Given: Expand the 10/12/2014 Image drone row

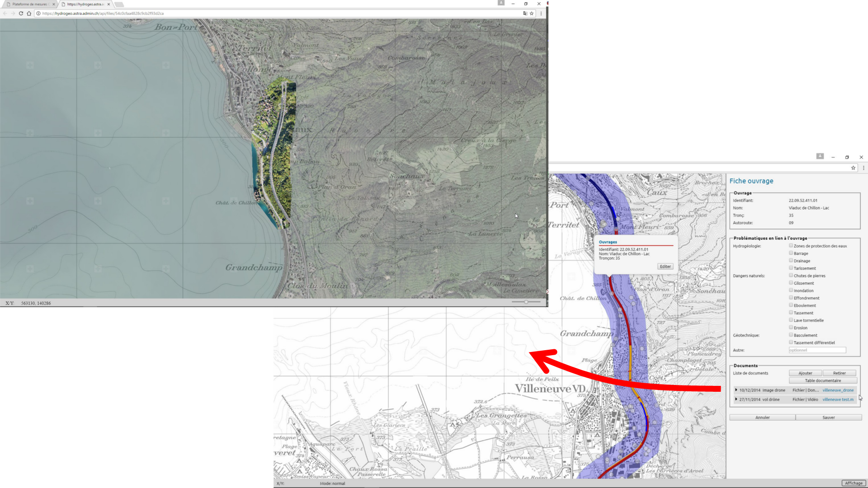Looking at the screenshot, I should click(736, 390).
